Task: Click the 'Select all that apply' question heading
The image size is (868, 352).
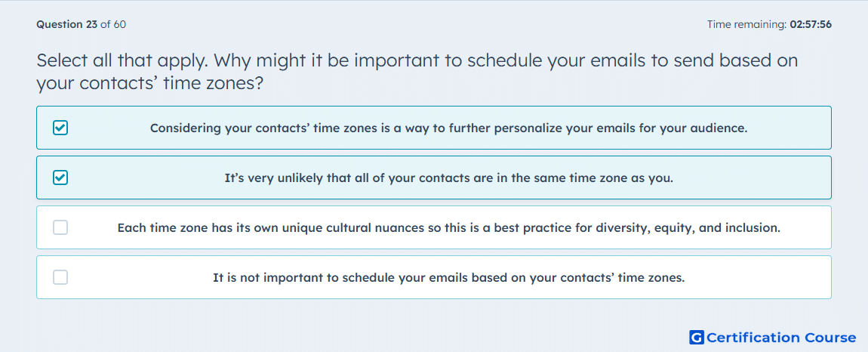Action: pos(417,60)
